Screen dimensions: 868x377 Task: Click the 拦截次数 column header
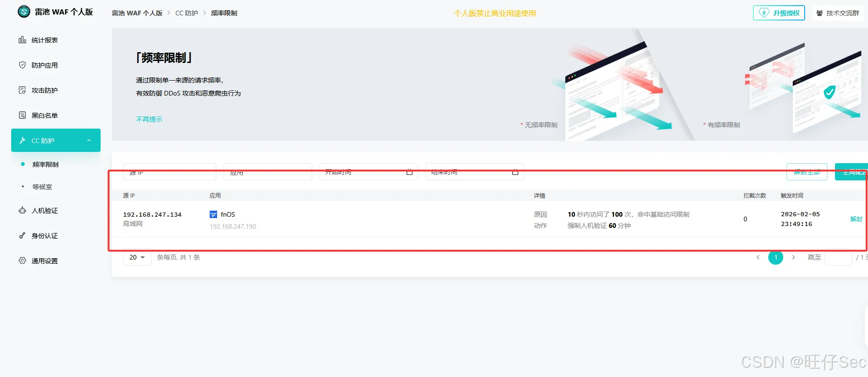pos(755,196)
